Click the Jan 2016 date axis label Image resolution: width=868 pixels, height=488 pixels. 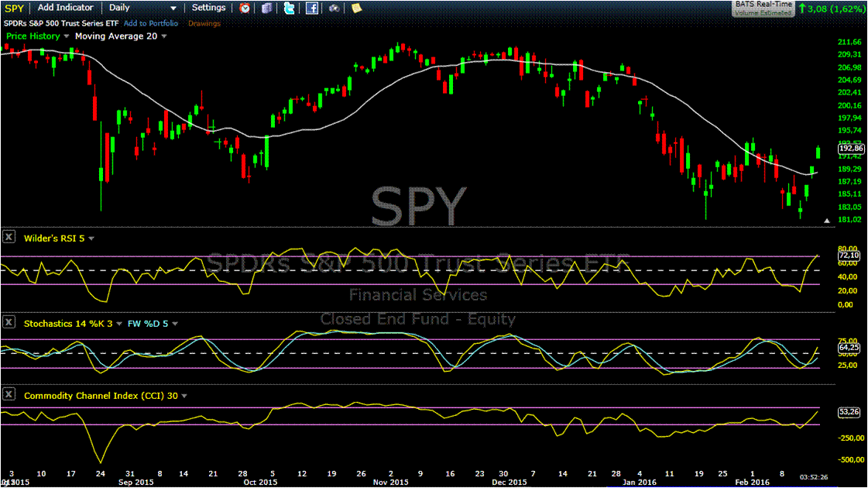[x=640, y=482]
